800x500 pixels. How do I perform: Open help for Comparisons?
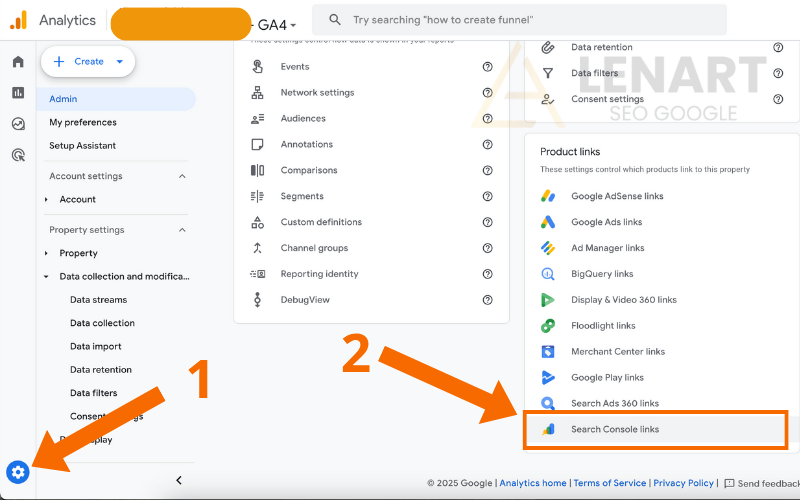coord(487,170)
